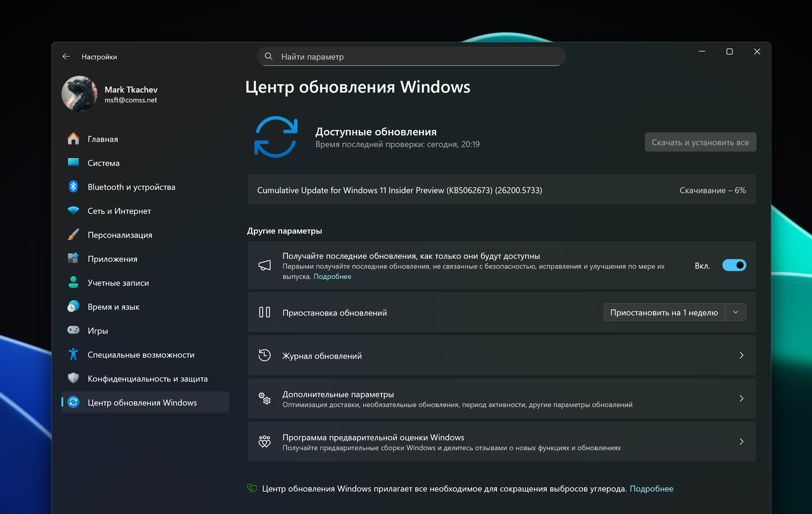Turn off the latest updates toggle switch
This screenshot has width=812, height=514.
(734, 265)
